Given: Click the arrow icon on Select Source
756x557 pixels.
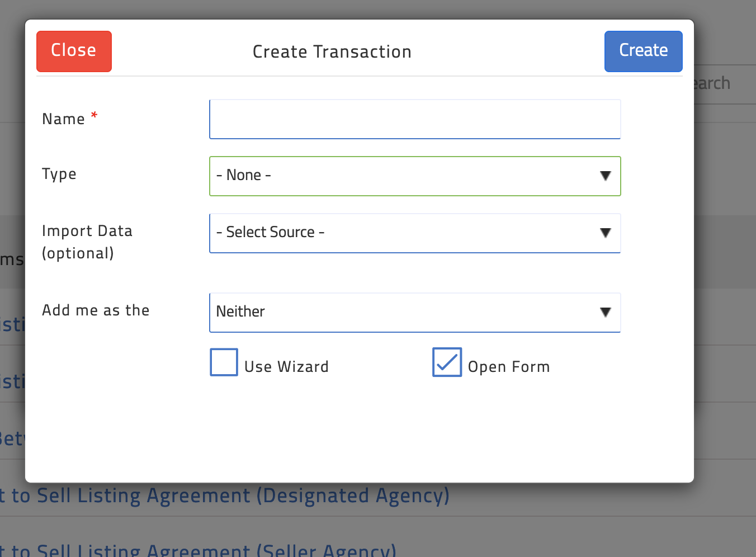Looking at the screenshot, I should (x=605, y=233).
